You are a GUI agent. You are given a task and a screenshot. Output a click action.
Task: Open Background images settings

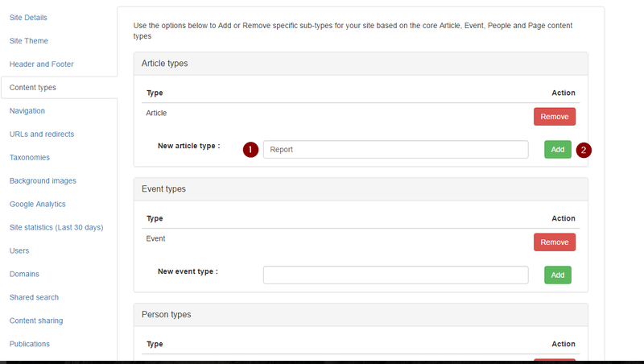pyautogui.click(x=43, y=180)
